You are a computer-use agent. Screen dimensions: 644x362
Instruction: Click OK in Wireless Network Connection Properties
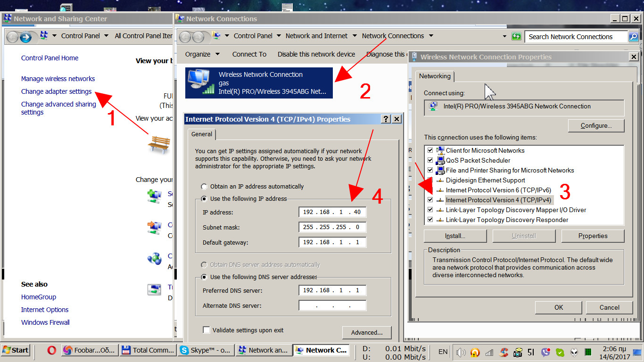pyautogui.click(x=559, y=307)
